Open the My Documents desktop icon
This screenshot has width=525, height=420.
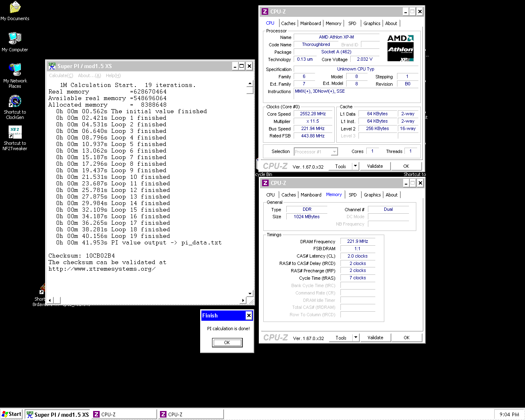[x=15, y=11]
